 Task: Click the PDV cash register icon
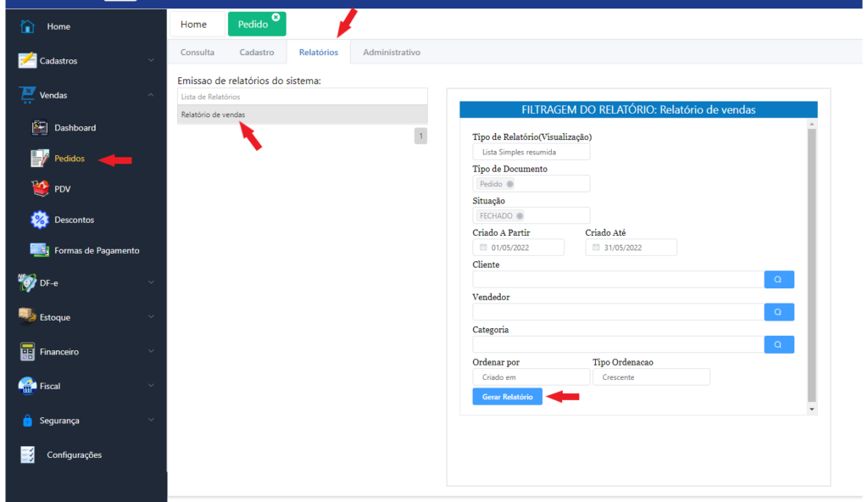(39, 188)
